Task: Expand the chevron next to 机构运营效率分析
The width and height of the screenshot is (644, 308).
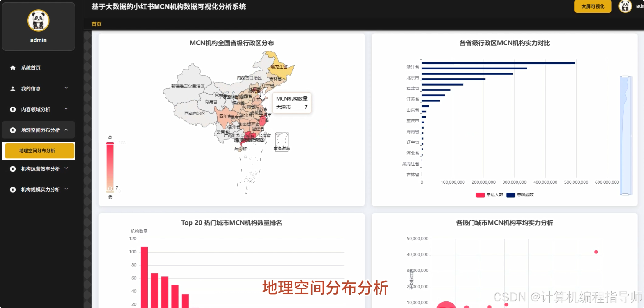Action: [x=66, y=168]
